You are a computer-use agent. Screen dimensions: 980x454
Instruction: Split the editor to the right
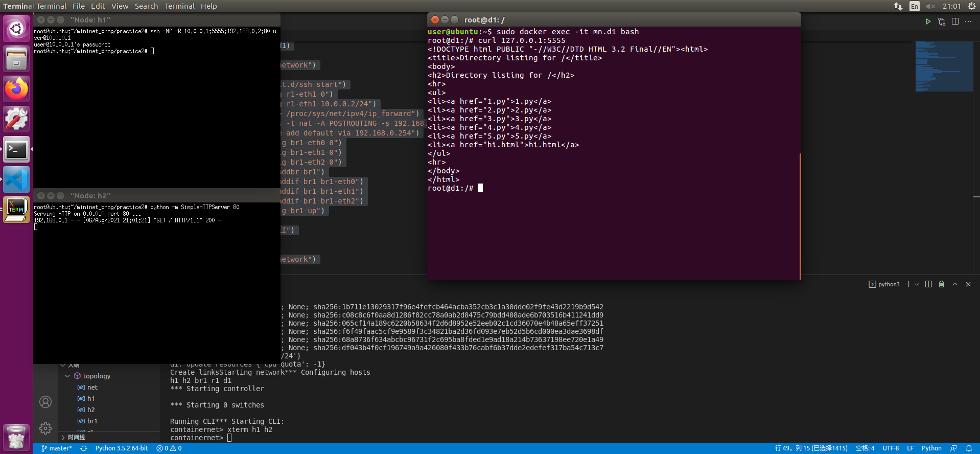click(x=955, y=21)
